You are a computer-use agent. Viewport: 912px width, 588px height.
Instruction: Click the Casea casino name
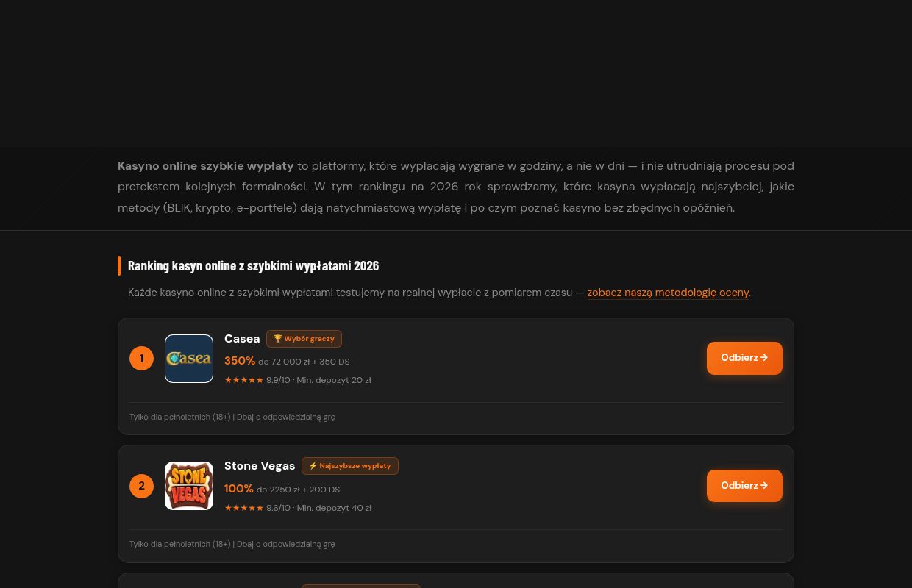pyautogui.click(x=242, y=339)
